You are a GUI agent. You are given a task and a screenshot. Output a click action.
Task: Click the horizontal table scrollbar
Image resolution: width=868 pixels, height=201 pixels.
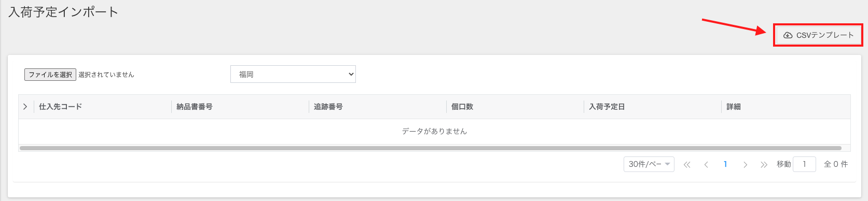tap(431, 148)
